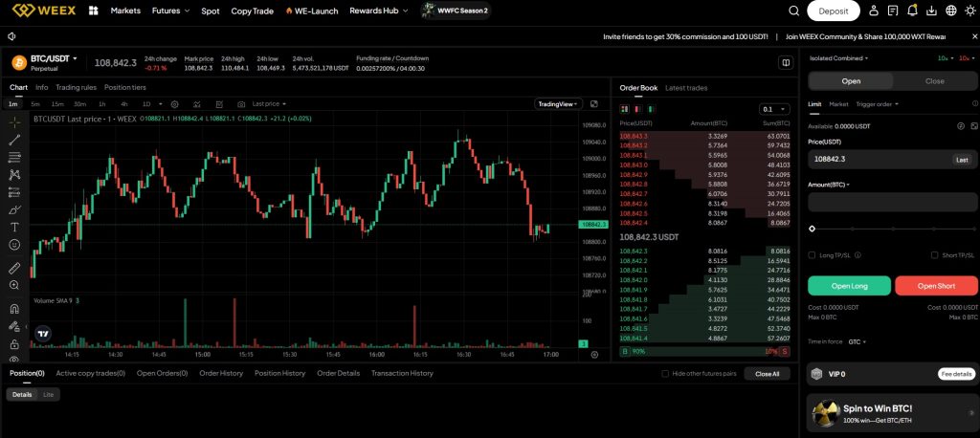Select the trend line drawing tool

coord(14,140)
